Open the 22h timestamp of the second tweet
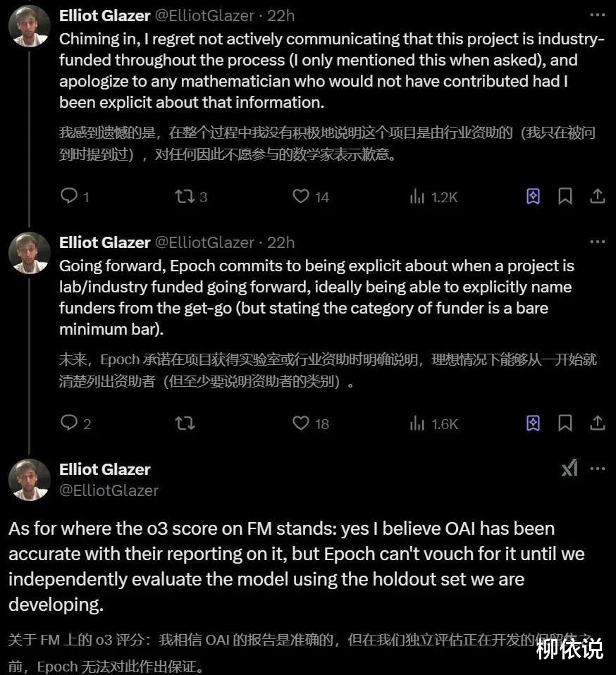This screenshot has height=675, width=616. (x=281, y=242)
